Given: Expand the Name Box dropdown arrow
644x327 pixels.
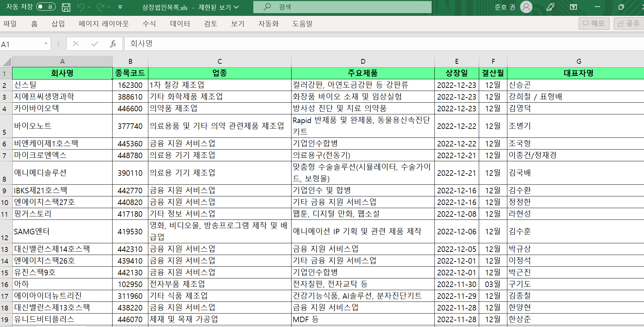Looking at the screenshot, I should point(46,44).
